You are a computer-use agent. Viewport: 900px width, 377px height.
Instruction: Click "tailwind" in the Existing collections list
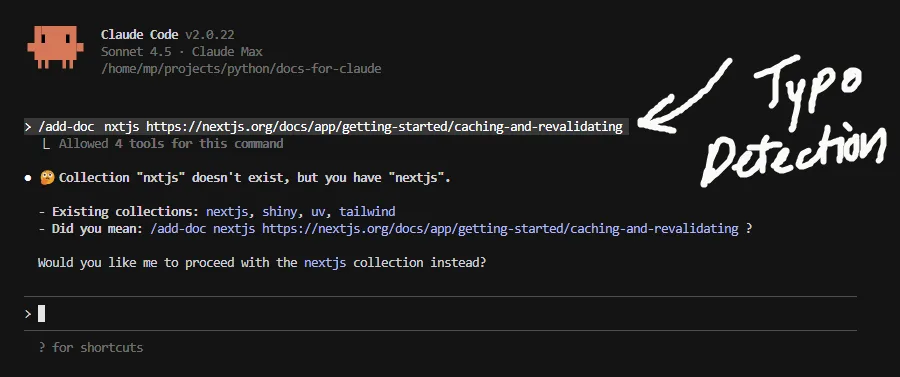coord(367,212)
